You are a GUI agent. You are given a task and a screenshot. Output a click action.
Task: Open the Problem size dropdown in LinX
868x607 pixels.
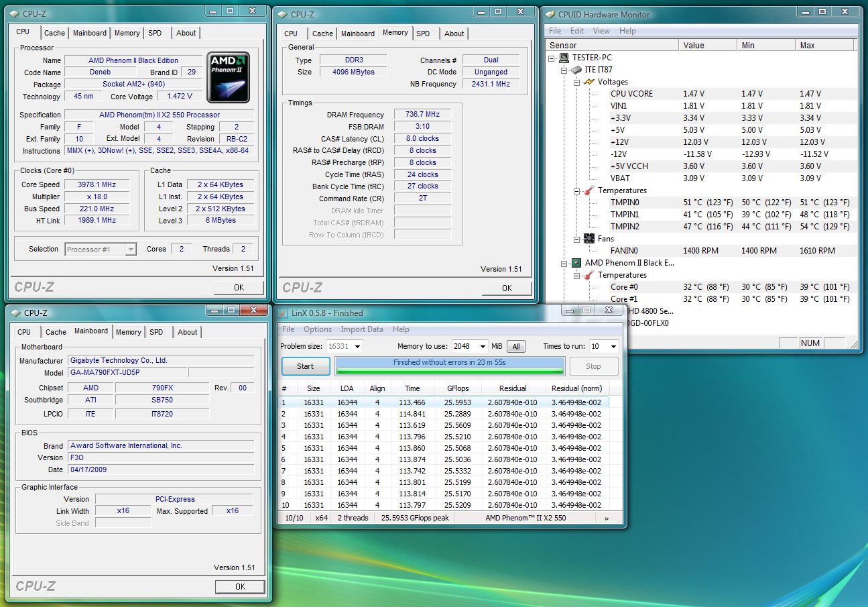(x=357, y=347)
